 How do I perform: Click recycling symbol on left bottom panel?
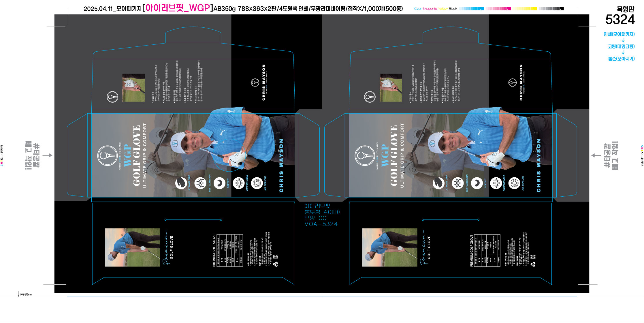(276, 264)
